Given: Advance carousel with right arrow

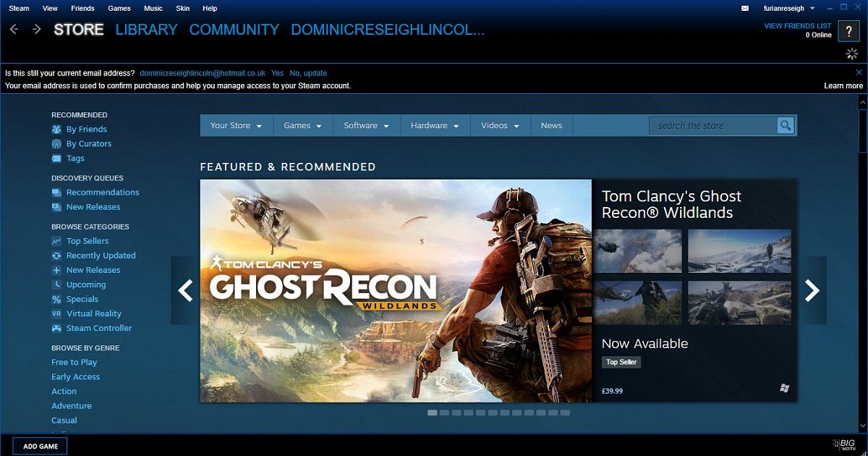Looking at the screenshot, I should [x=812, y=290].
